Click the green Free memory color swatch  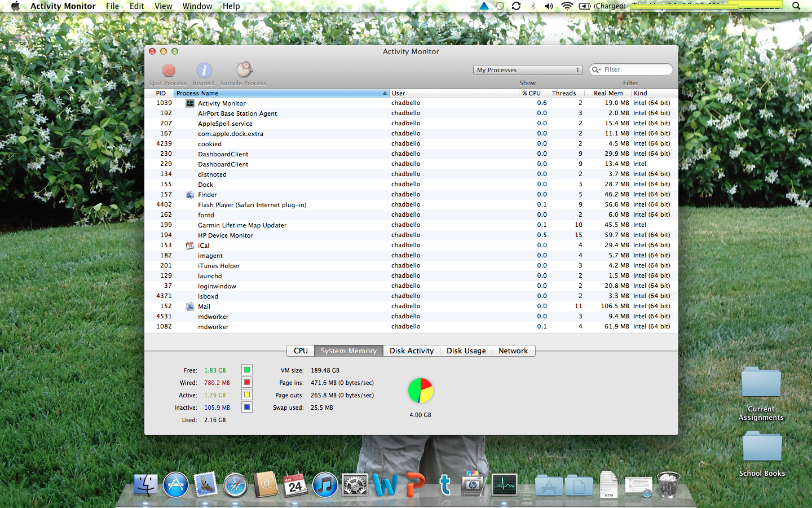(x=247, y=370)
